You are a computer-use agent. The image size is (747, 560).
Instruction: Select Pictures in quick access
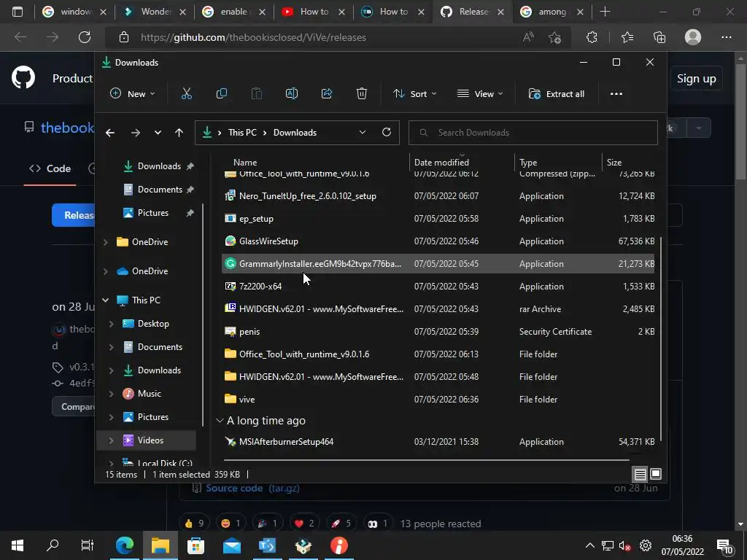(152, 213)
